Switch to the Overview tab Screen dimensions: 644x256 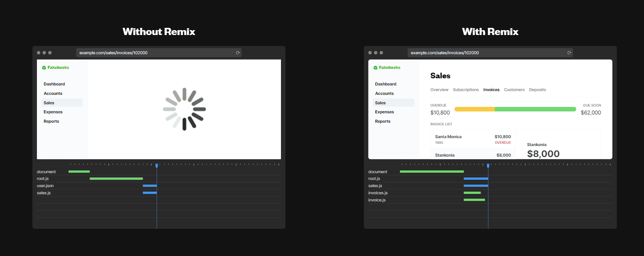[439, 90]
